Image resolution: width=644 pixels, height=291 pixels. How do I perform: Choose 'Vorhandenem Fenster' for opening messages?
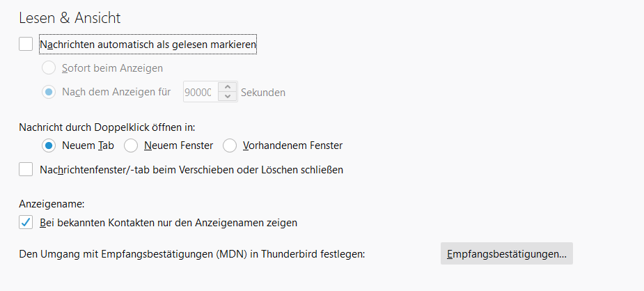(x=230, y=146)
